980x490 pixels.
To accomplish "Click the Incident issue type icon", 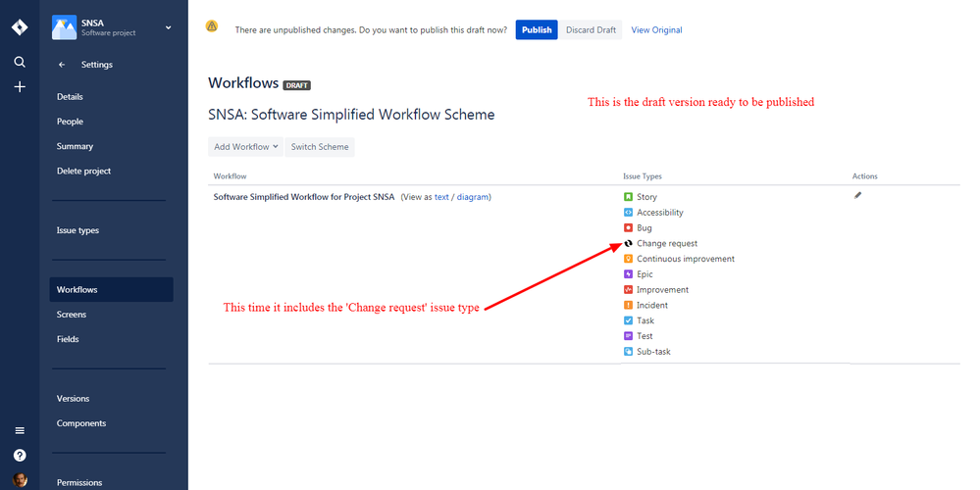I will tap(628, 305).
